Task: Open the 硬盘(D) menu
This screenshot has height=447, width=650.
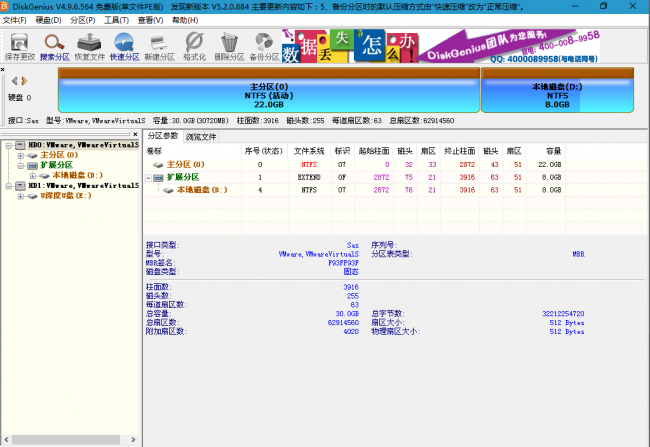Action: [48, 20]
